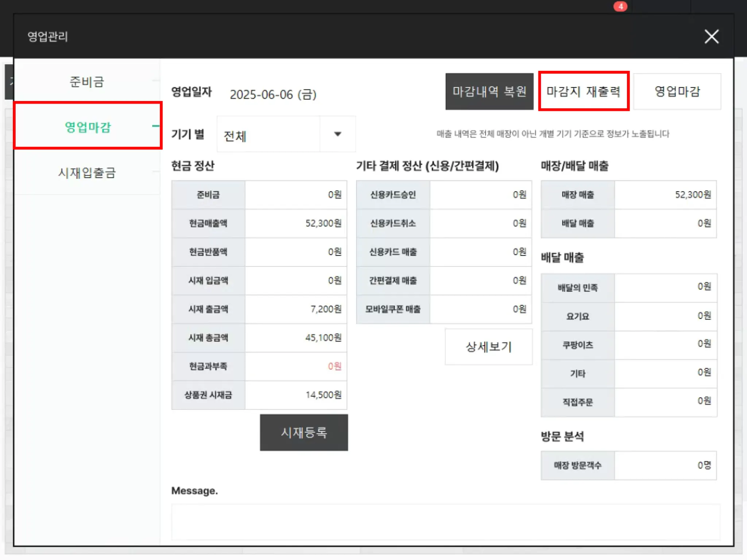The height and width of the screenshot is (560, 747).
Task: Click the 마감내역 복원 button
Action: pos(489,92)
